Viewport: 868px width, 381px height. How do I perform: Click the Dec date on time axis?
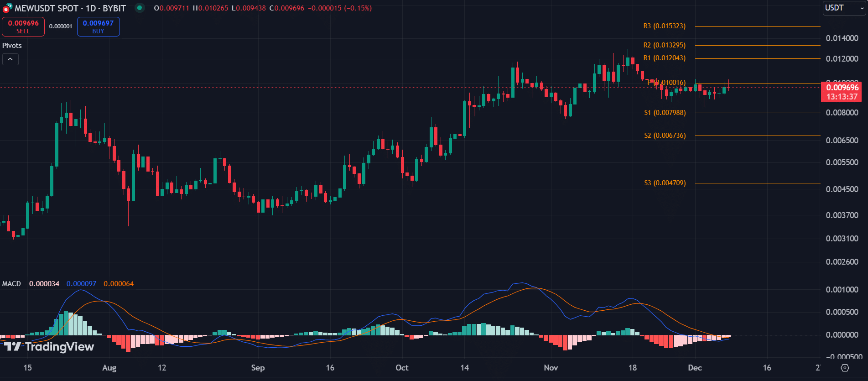pos(695,368)
